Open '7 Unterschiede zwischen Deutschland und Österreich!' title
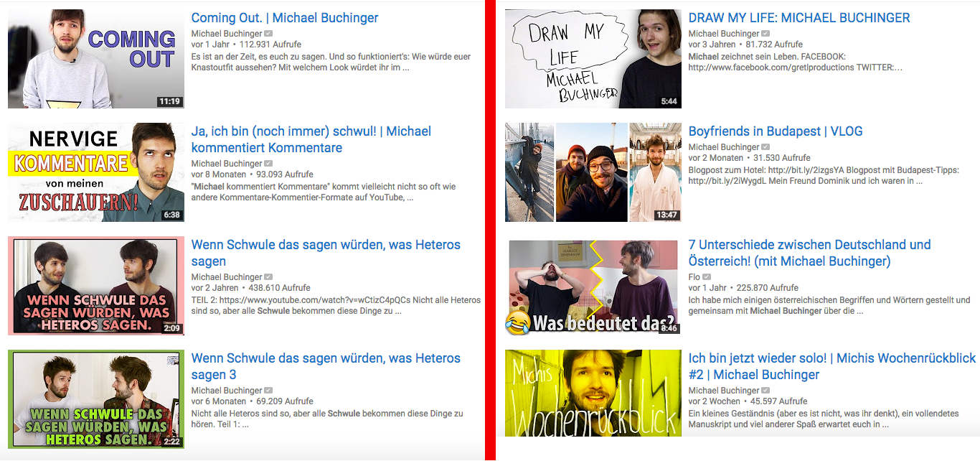Image resolution: width=980 pixels, height=461 pixels. pos(810,253)
